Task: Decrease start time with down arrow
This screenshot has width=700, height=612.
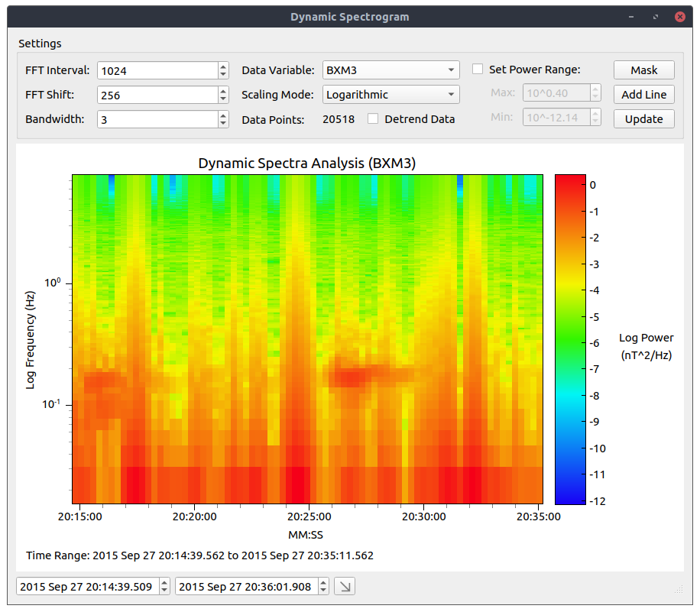Action: 164,591
